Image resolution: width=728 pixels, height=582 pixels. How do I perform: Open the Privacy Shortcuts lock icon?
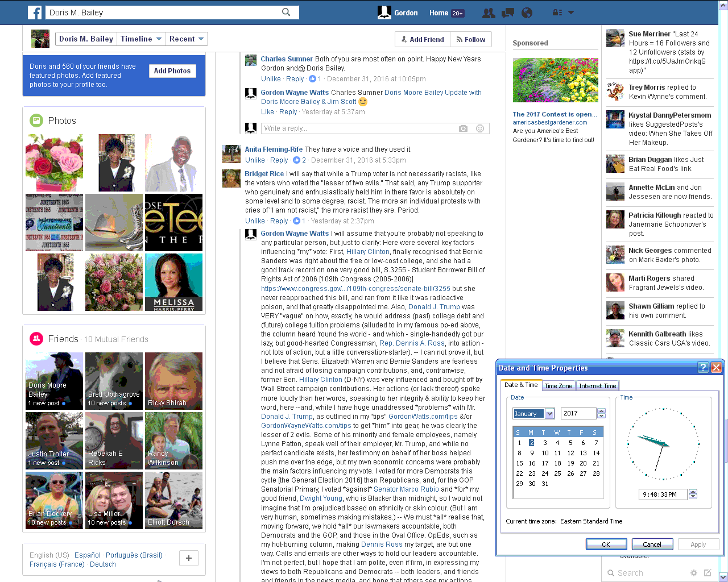click(x=557, y=13)
